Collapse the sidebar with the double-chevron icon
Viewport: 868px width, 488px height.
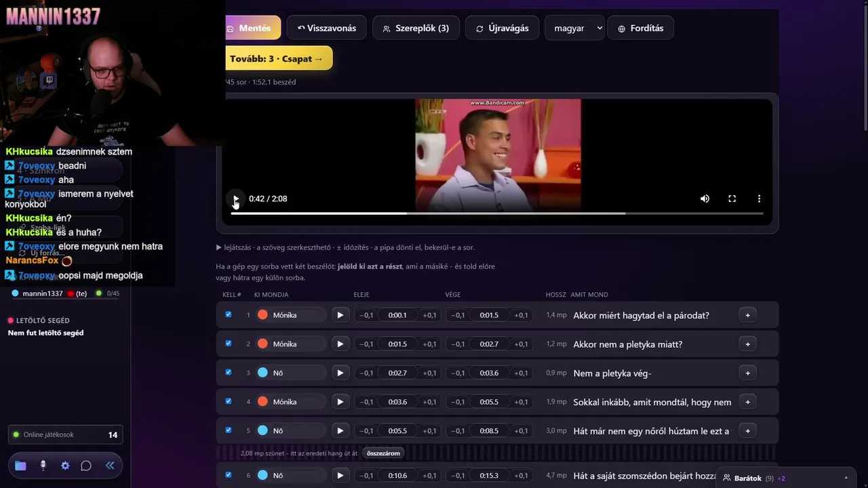point(110,466)
